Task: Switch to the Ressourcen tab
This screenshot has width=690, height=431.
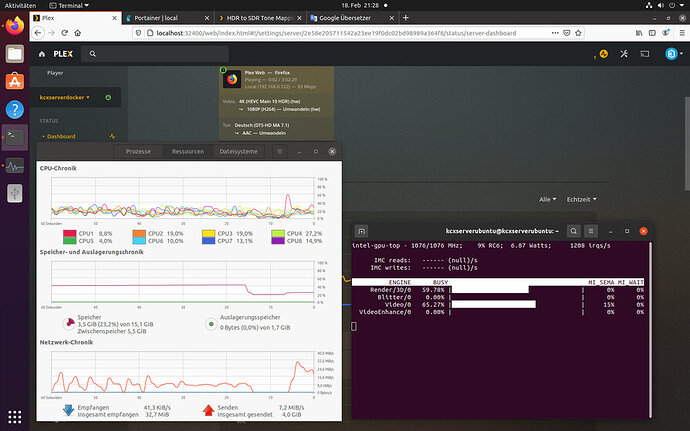Action: (188, 151)
